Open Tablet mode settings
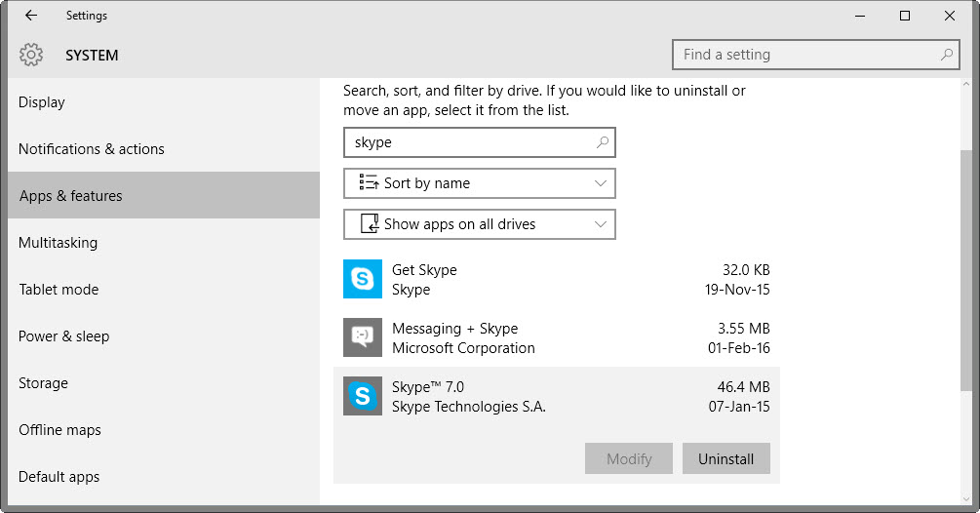 point(164,290)
